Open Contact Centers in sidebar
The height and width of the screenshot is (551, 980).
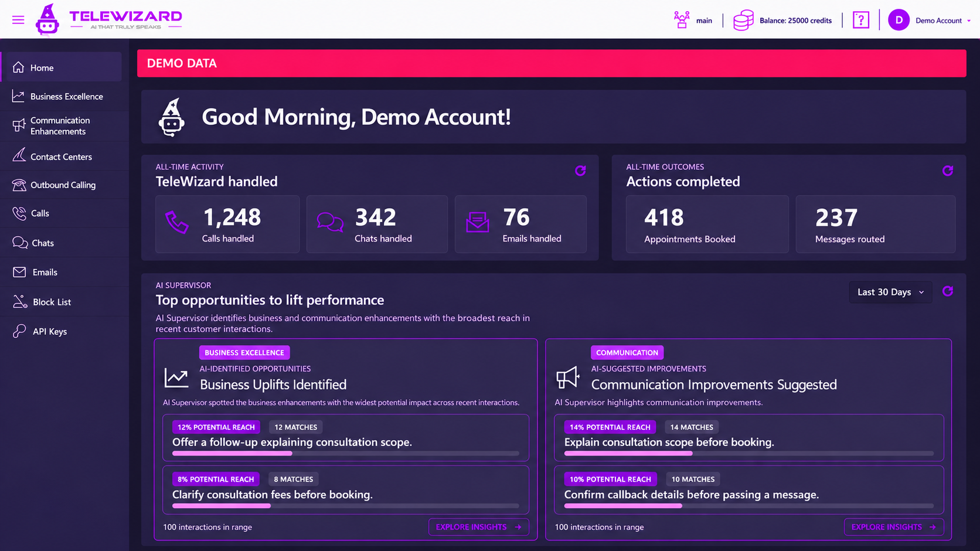[64, 157]
